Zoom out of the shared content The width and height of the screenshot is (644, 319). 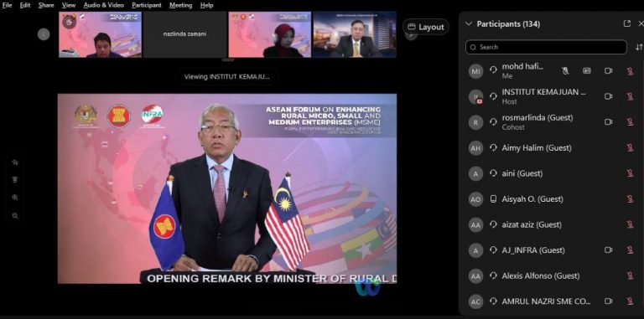[x=15, y=216]
